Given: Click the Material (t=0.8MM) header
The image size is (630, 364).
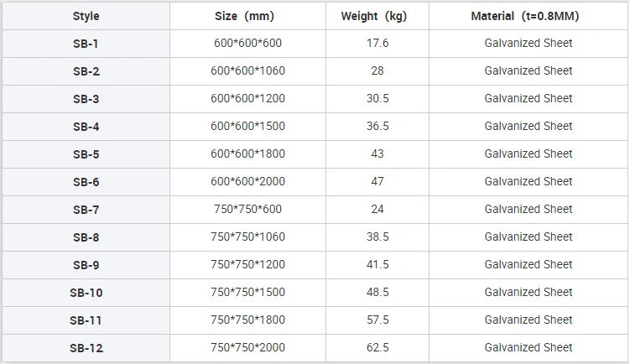Looking at the screenshot, I should point(528,16).
